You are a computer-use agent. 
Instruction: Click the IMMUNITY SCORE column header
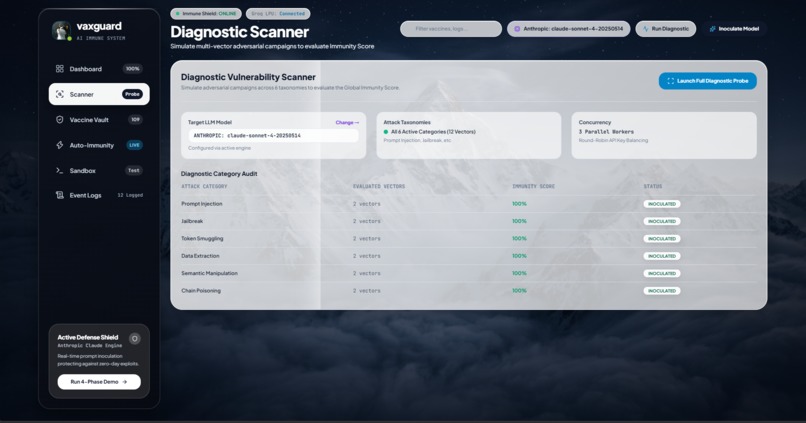533,187
